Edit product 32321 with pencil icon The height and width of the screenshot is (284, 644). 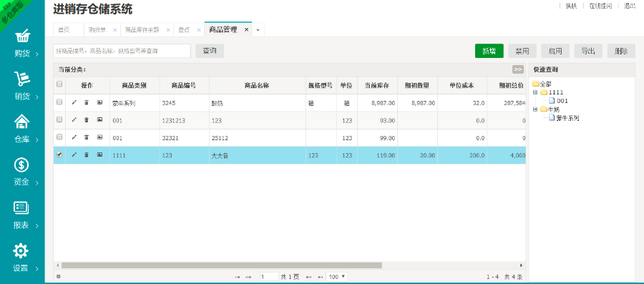point(74,137)
